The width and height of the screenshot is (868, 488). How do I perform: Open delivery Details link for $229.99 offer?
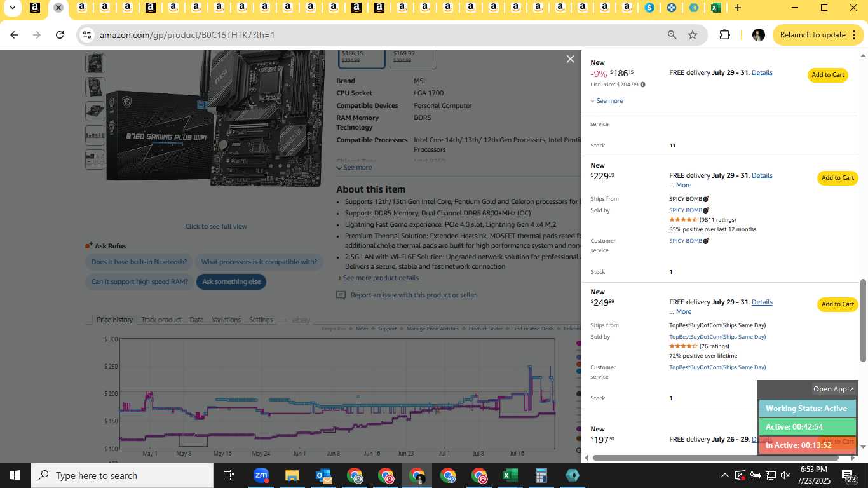762,175
